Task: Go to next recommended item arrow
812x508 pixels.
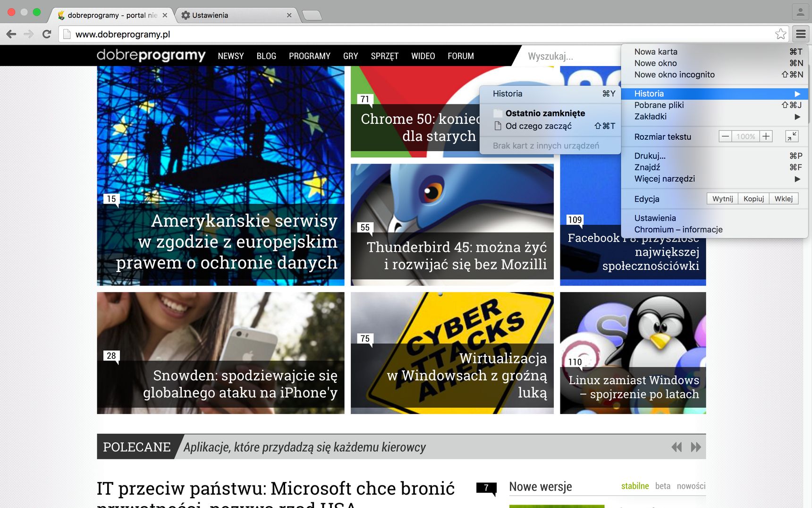Action: coord(696,447)
